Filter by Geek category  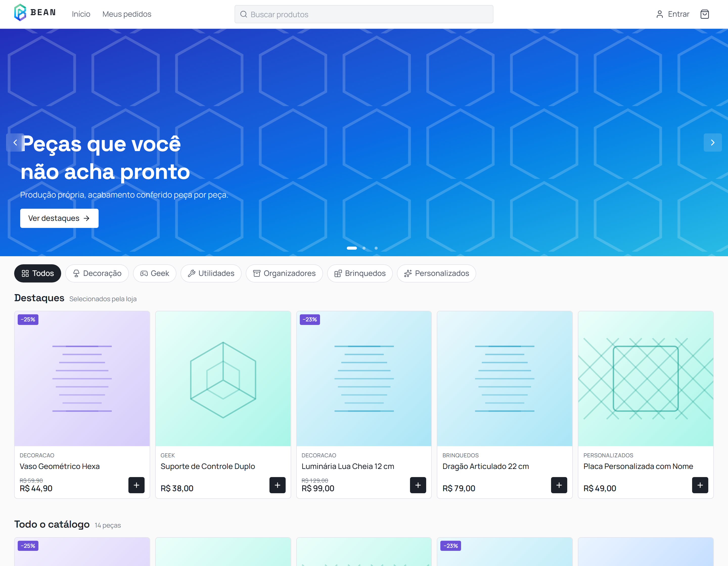[155, 273]
